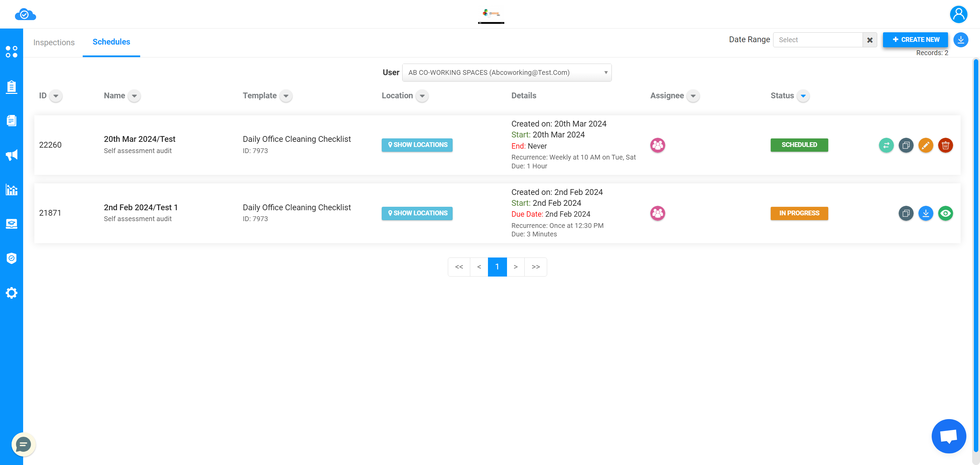
Task: Open the clipboard inspections icon in sidebar
Action: pos(12,87)
